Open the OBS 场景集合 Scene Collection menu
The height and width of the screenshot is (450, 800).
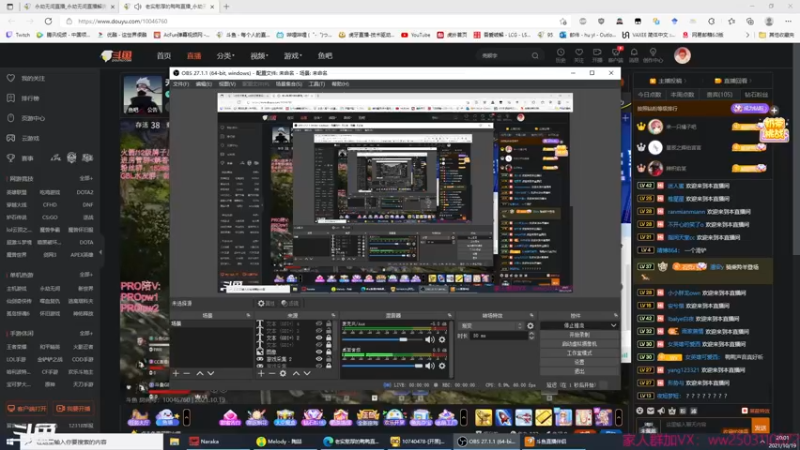[x=289, y=84]
